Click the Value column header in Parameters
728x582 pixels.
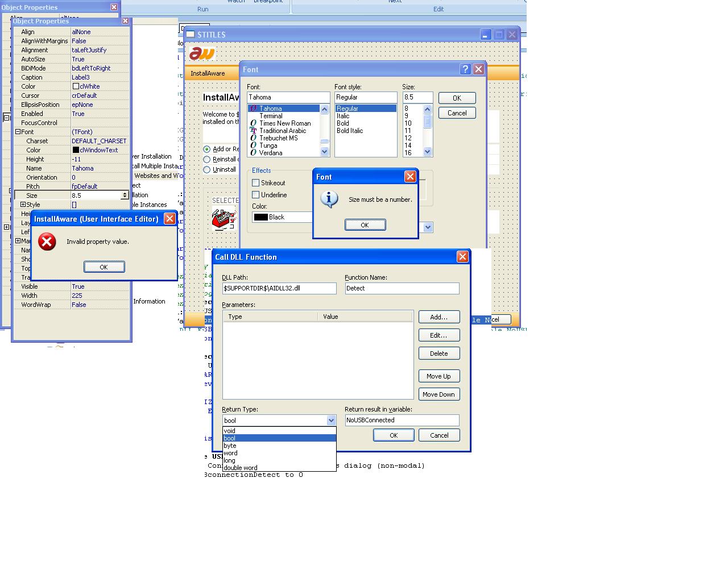coord(365,317)
